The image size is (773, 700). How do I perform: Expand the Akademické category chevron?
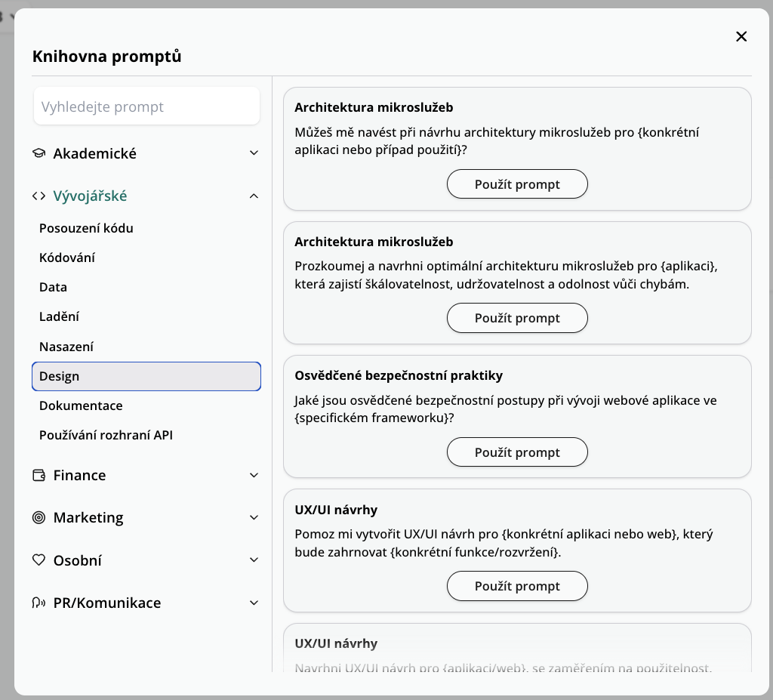click(x=254, y=153)
